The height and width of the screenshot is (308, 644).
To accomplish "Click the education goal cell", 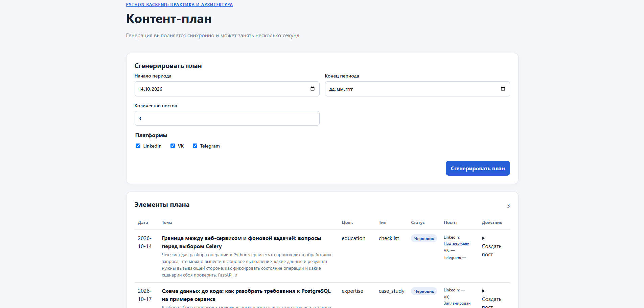I will [353, 238].
